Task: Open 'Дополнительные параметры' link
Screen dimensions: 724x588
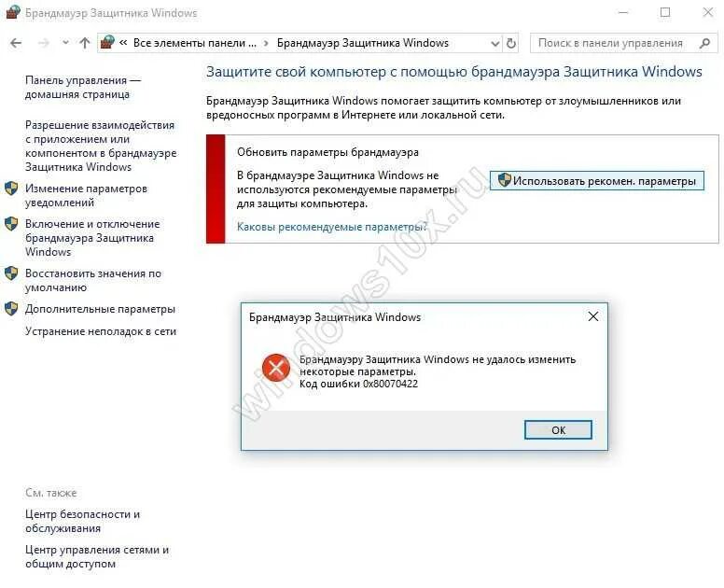Action: 100,309
